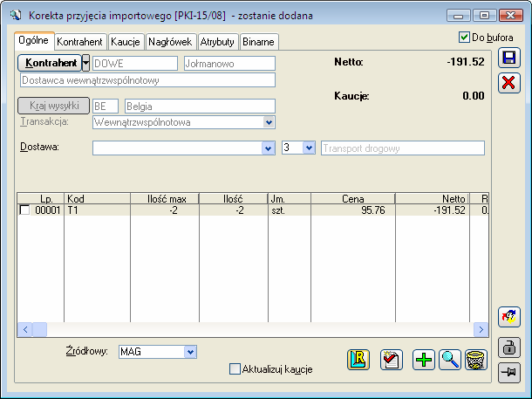Click the BE country code field
The image size is (532, 399).
106,107
